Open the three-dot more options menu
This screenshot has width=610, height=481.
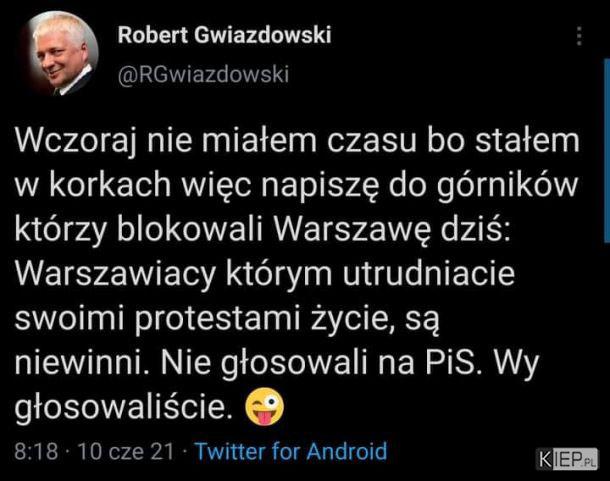point(579,36)
